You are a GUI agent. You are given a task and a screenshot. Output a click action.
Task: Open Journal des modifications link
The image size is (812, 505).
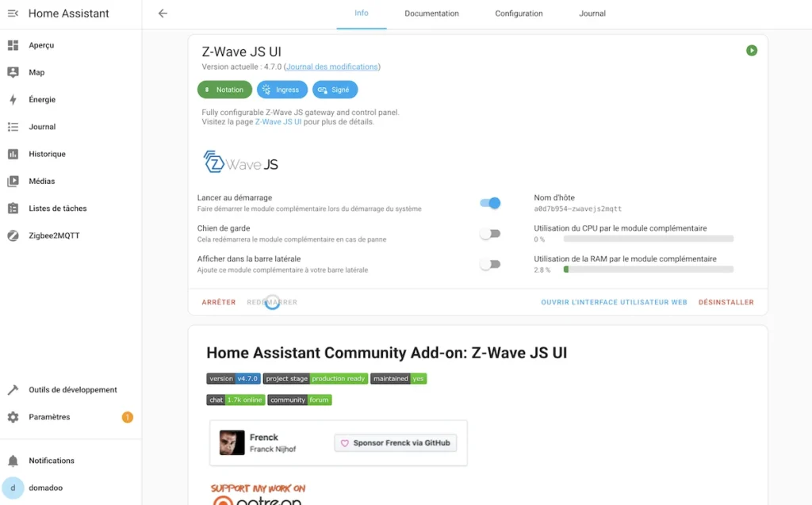tap(332, 67)
